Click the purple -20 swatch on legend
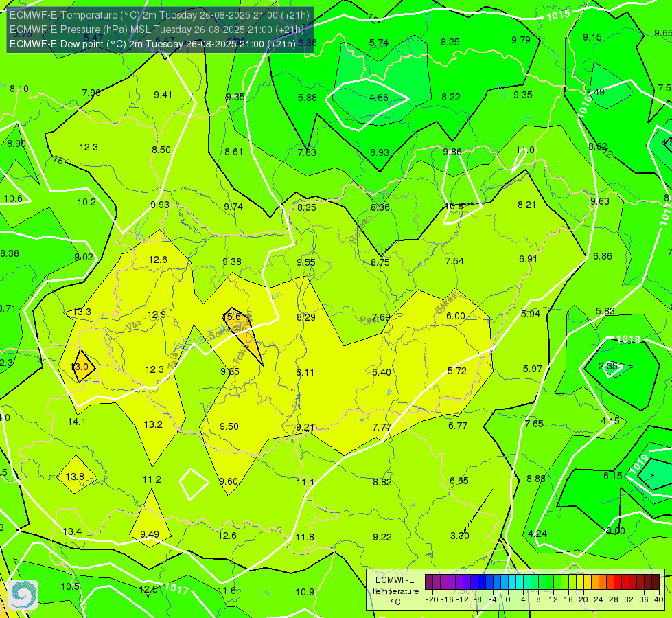The image size is (672, 618). click(429, 582)
